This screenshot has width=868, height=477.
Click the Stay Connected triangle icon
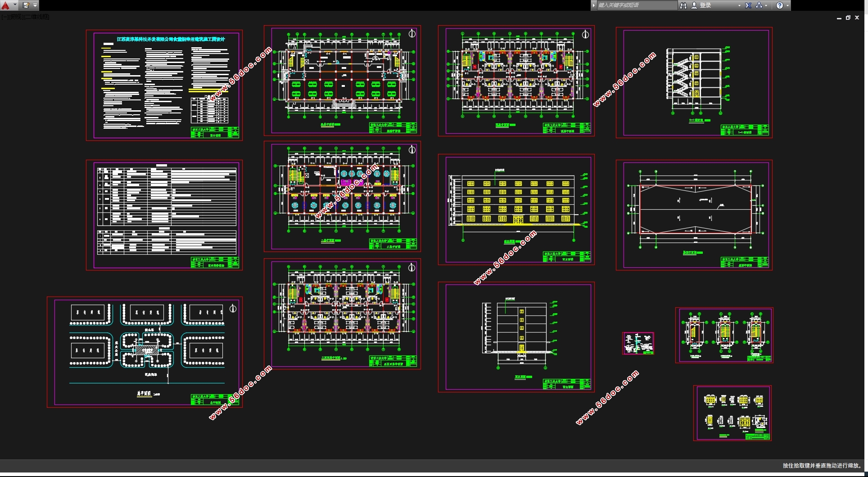pos(759,5)
